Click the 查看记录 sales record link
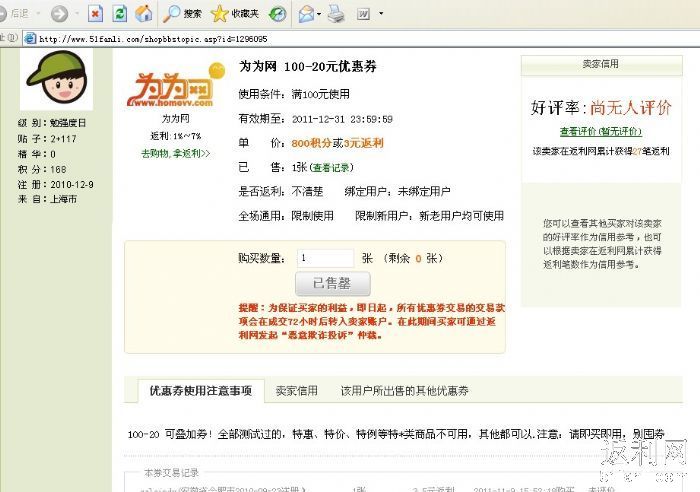Viewport: 700px width, 492px height. tap(330, 167)
